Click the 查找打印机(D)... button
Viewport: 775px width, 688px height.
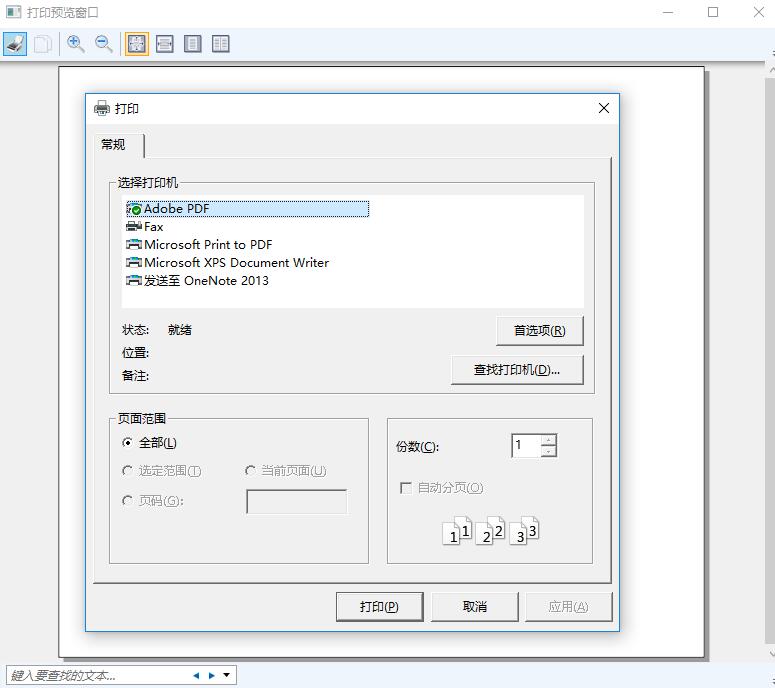click(x=517, y=370)
